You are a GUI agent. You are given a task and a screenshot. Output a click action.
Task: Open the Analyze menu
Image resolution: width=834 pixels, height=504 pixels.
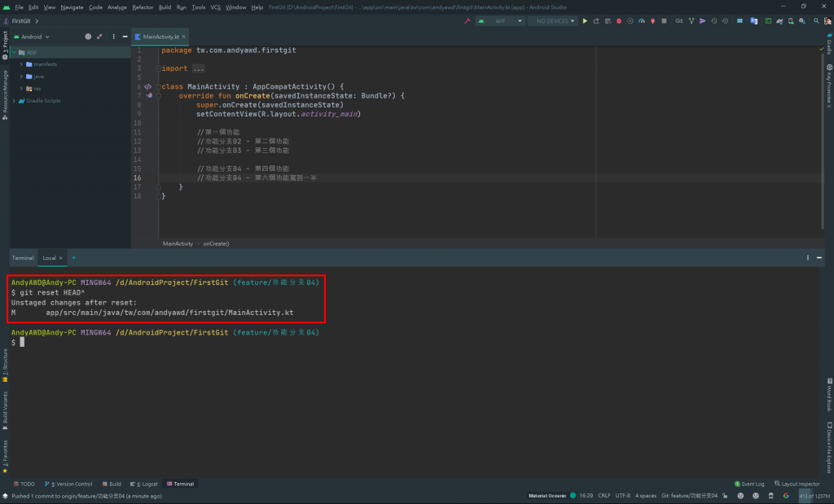(x=117, y=7)
